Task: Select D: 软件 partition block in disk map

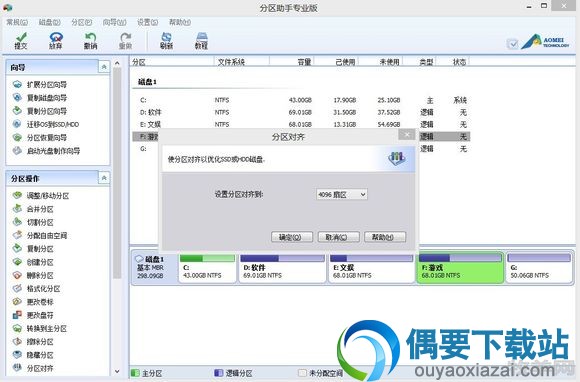Action: 282,268
